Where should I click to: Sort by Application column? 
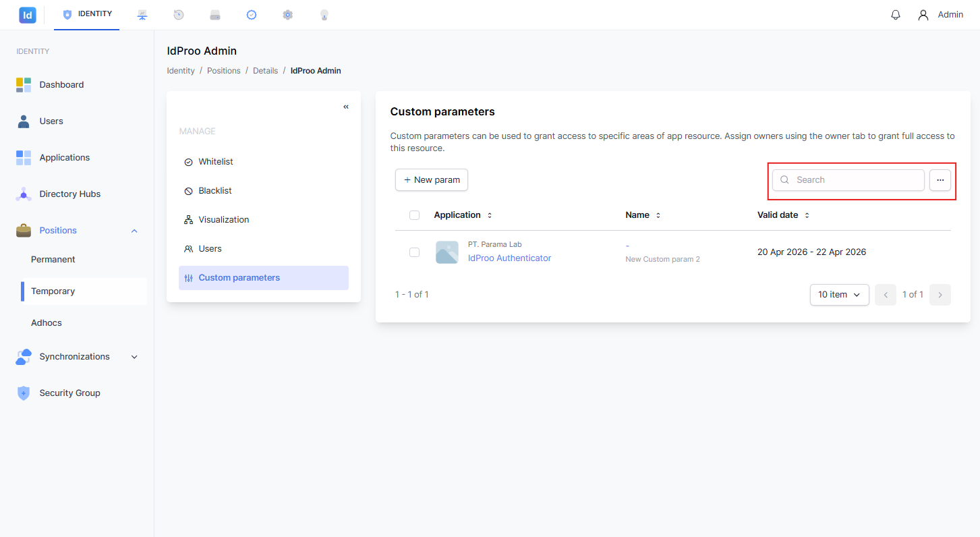click(463, 215)
